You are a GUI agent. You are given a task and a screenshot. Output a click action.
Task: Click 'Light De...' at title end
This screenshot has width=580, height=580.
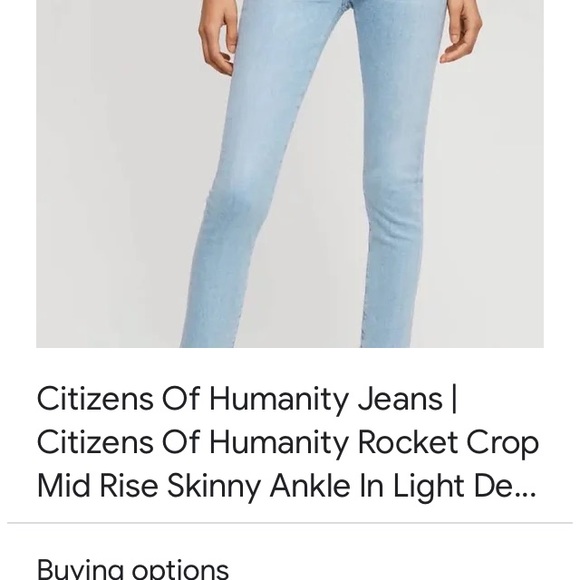coord(464,487)
